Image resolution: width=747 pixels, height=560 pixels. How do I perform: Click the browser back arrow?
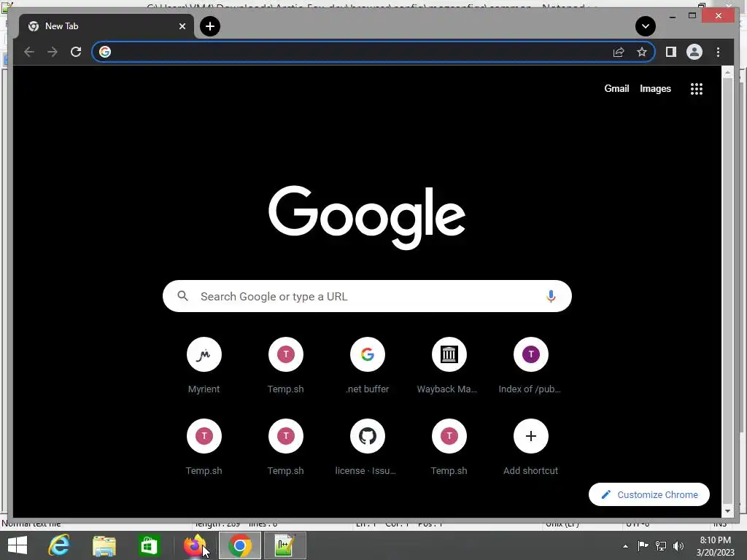coord(29,52)
